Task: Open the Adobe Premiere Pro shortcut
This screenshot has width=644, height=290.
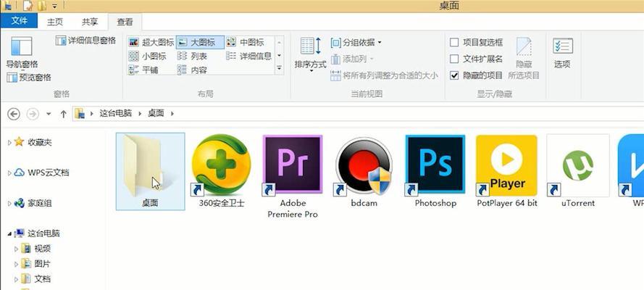Action: (293, 175)
